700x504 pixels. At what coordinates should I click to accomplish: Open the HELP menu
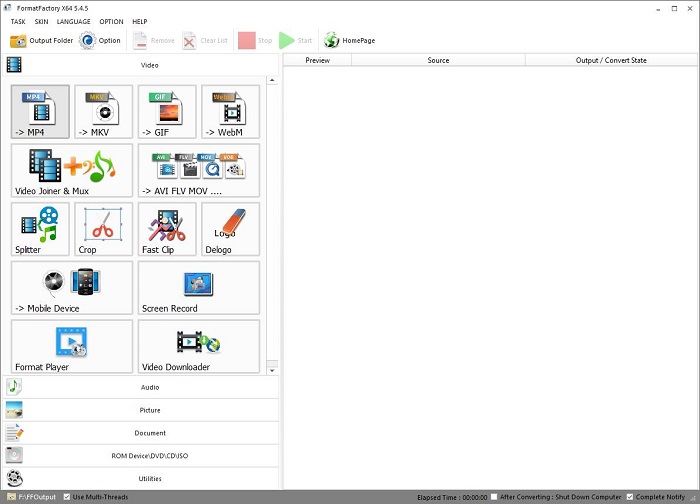(140, 21)
